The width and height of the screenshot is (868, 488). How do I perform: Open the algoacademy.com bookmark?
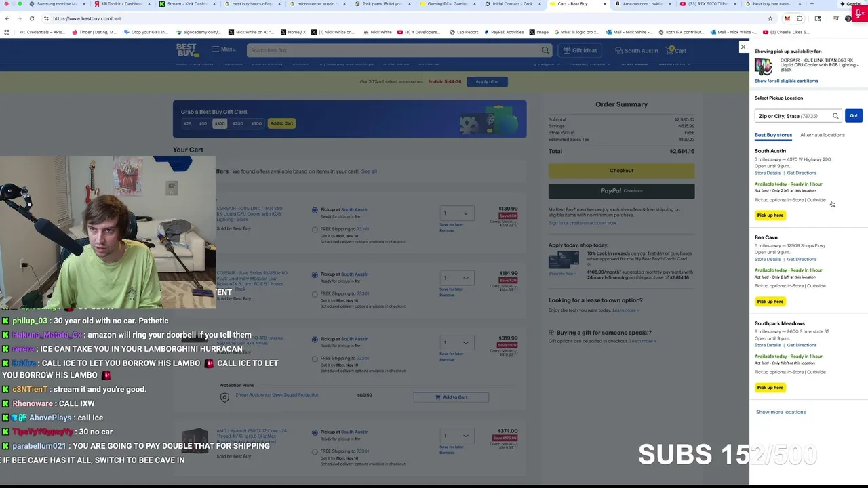pyautogui.click(x=198, y=32)
